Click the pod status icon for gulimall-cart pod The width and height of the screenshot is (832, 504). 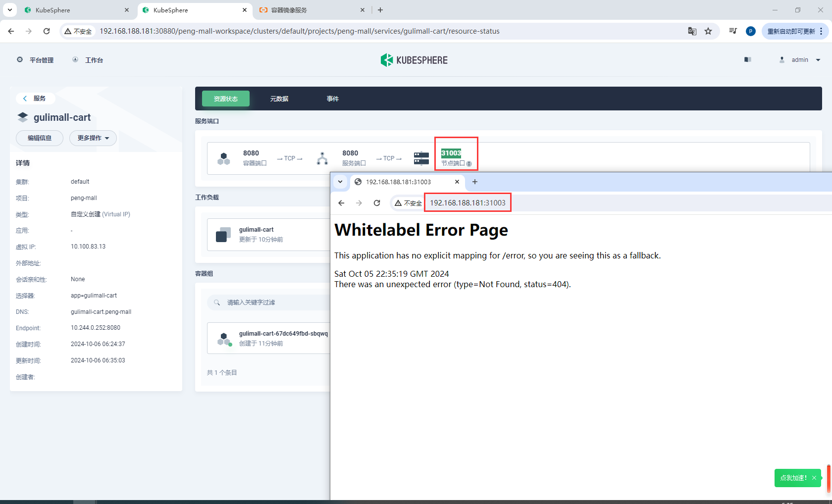pos(224,339)
